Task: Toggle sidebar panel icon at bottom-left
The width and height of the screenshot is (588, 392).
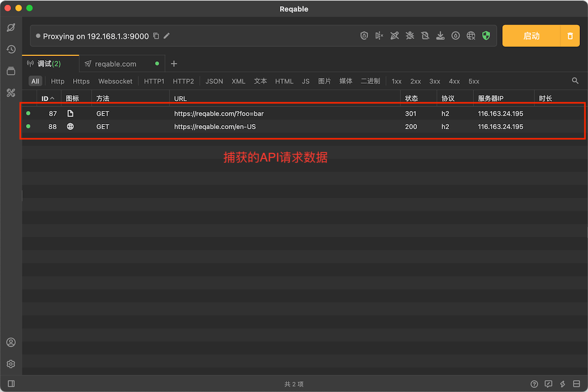Action: point(11,384)
